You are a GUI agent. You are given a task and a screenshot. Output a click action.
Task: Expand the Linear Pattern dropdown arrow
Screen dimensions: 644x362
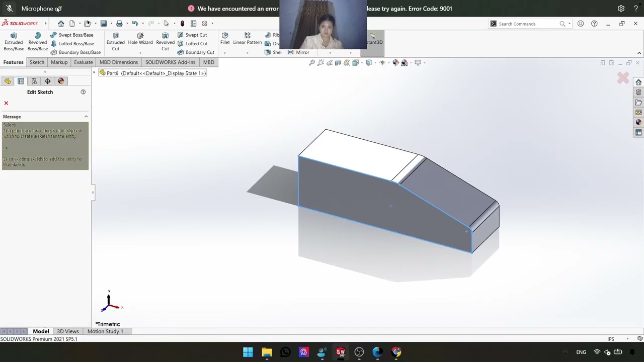247,53
